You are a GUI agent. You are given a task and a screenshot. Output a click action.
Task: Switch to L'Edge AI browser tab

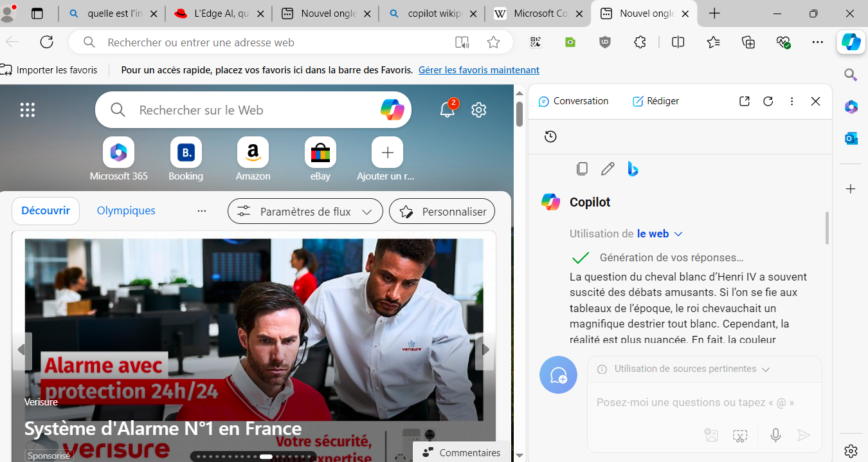point(220,14)
